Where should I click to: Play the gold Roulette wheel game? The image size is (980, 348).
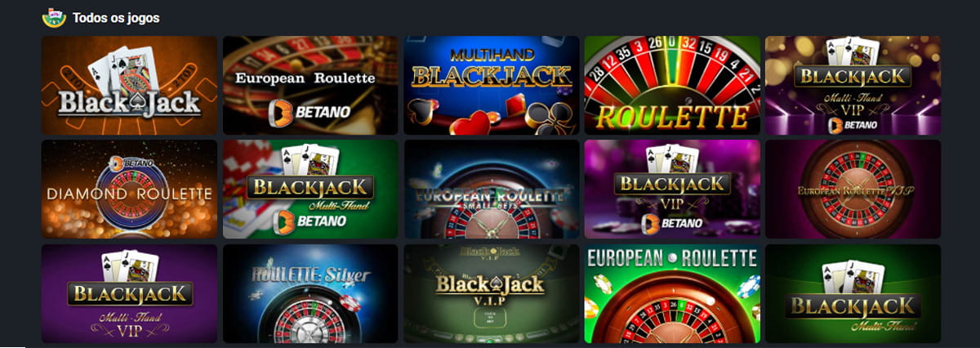[672, 85]
